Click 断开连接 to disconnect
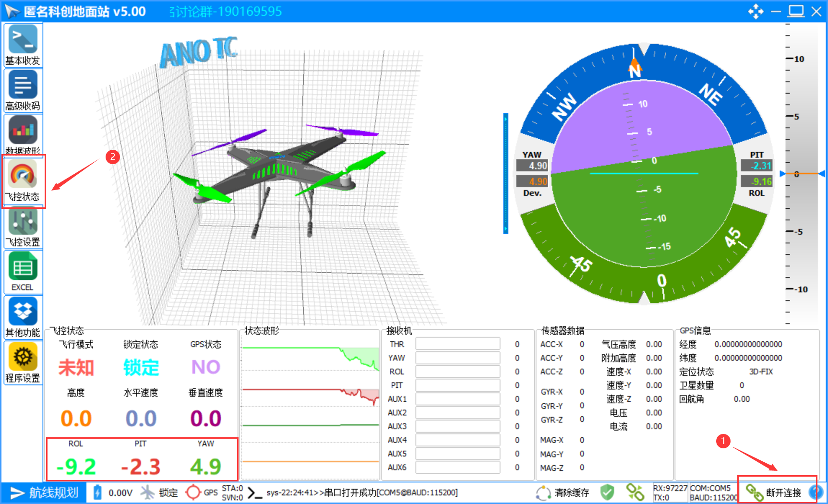Image resolution: width=828 pixels, height=504 pixels. pyautogui.click(x=773, y=492)
